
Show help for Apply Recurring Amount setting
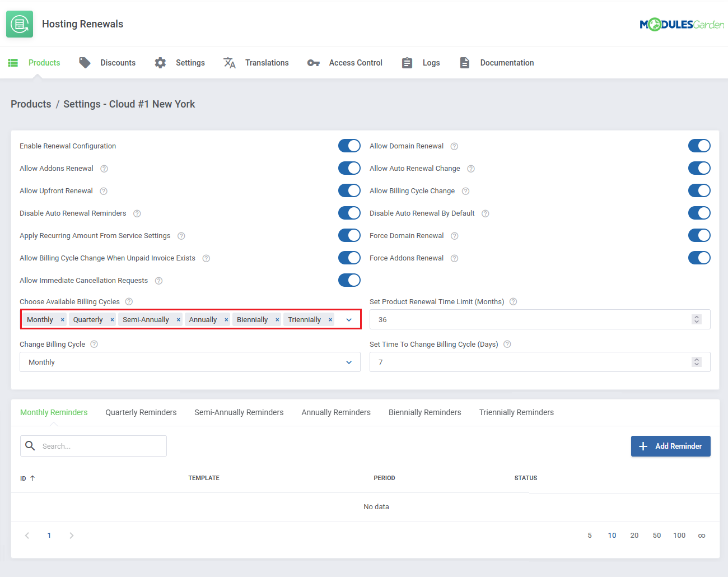coord(181,236)
